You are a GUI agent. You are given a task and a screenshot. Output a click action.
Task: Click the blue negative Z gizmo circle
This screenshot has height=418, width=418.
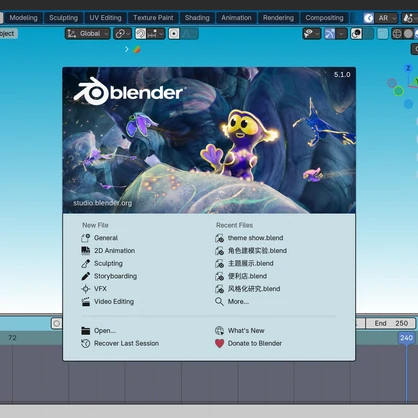(x=408, y=104)
